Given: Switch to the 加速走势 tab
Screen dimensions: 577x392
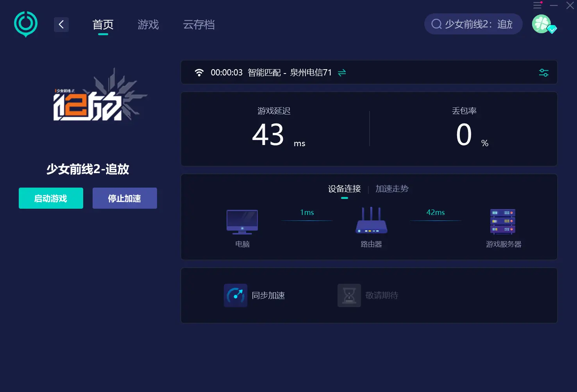Looking at the screenshot, I should 392,189.
